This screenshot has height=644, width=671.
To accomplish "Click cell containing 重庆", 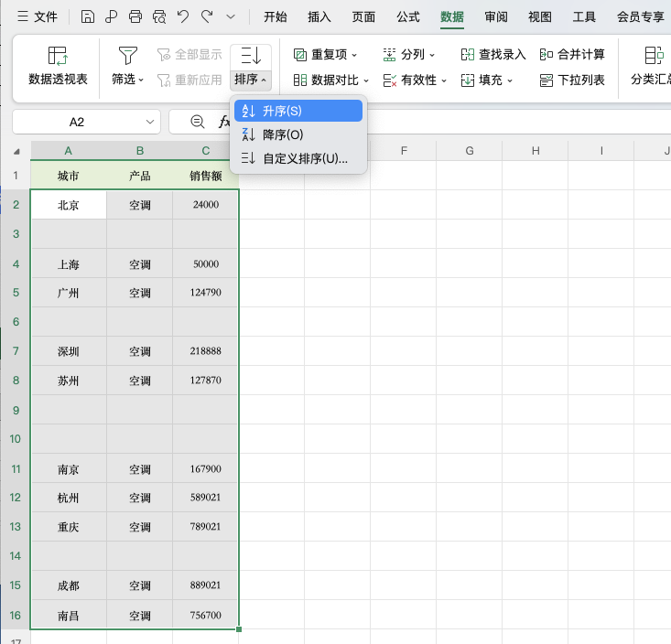I will 69,526.
